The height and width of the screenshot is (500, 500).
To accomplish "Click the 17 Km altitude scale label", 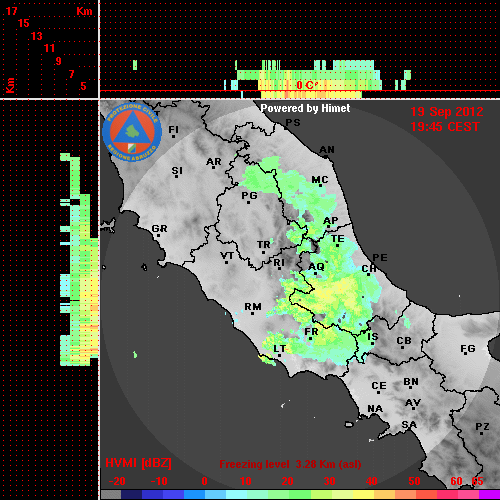I will click(12, 11).
